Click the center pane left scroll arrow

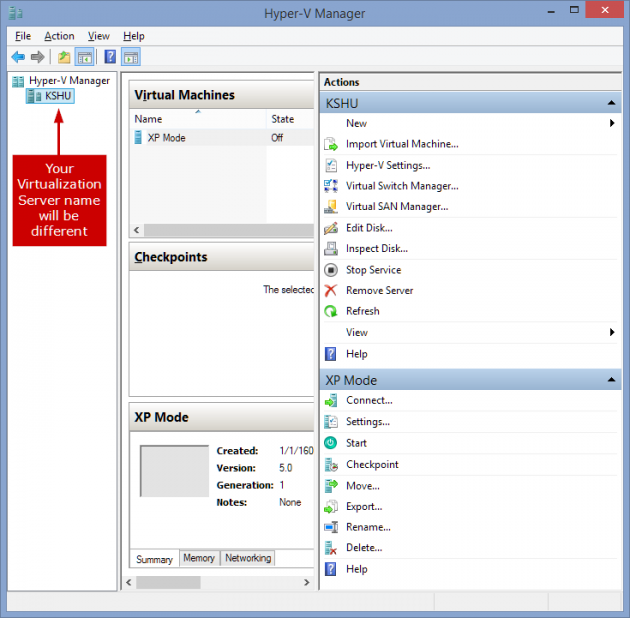point(129,583)
